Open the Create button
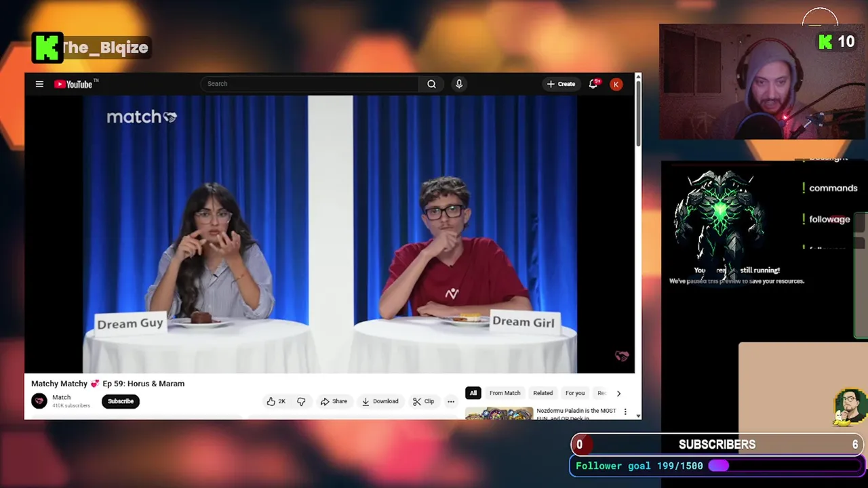Screen dimensions: 868x488 click(561, 84)
